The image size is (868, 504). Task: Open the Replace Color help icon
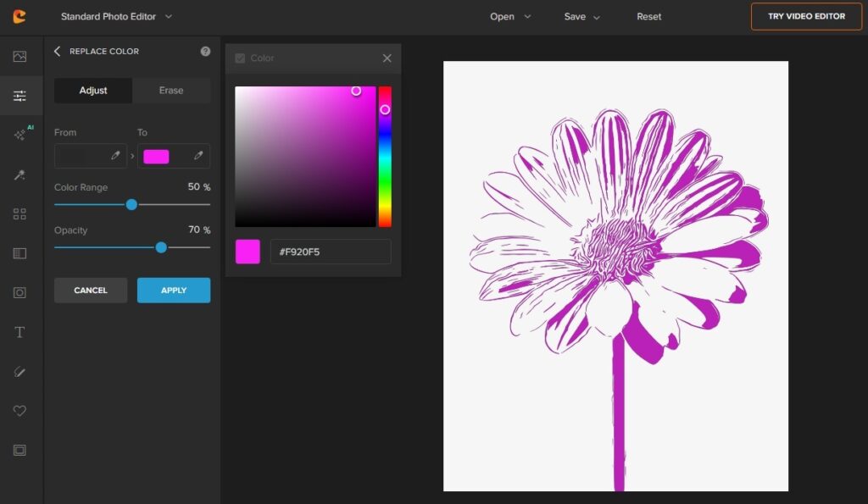click(204, 51)
